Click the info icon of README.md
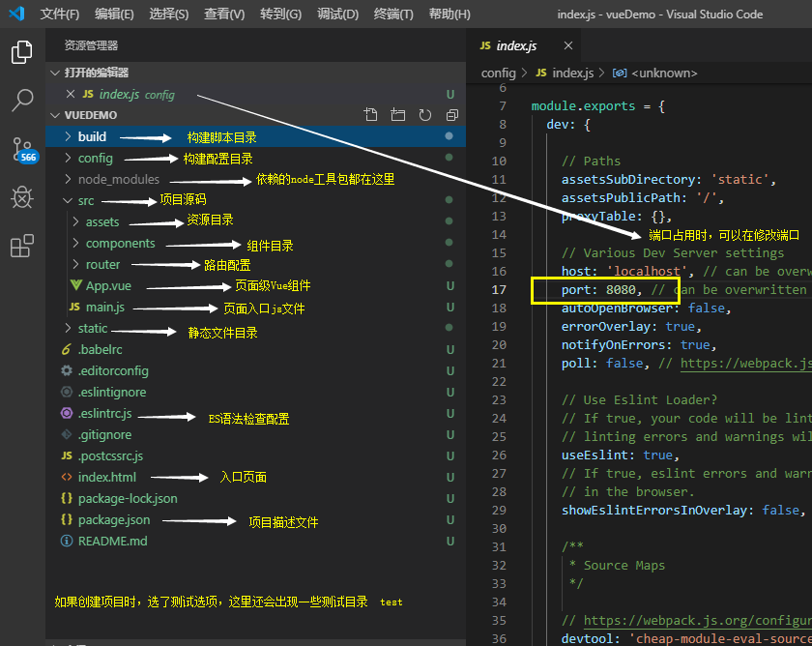This screenshot has width=812, height=646. 67,541
